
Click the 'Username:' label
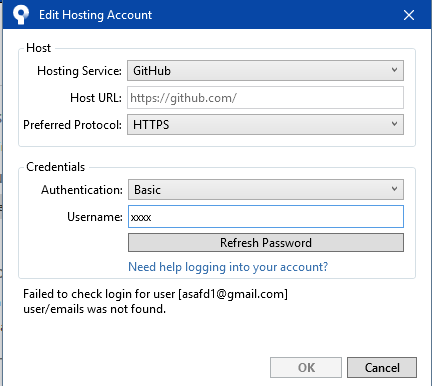tap(95, 217)
